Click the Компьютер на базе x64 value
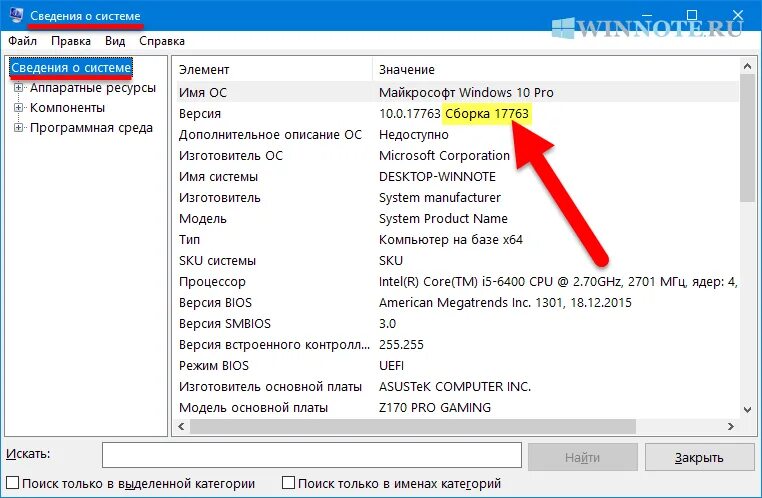Viewport: 762px width, 498px height. click(x=450, y=240)
